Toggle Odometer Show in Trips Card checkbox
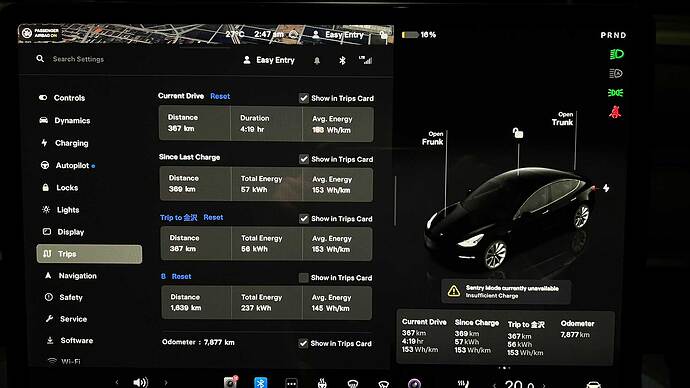Viewport: 690px width, 388px height. coord(303,343)
